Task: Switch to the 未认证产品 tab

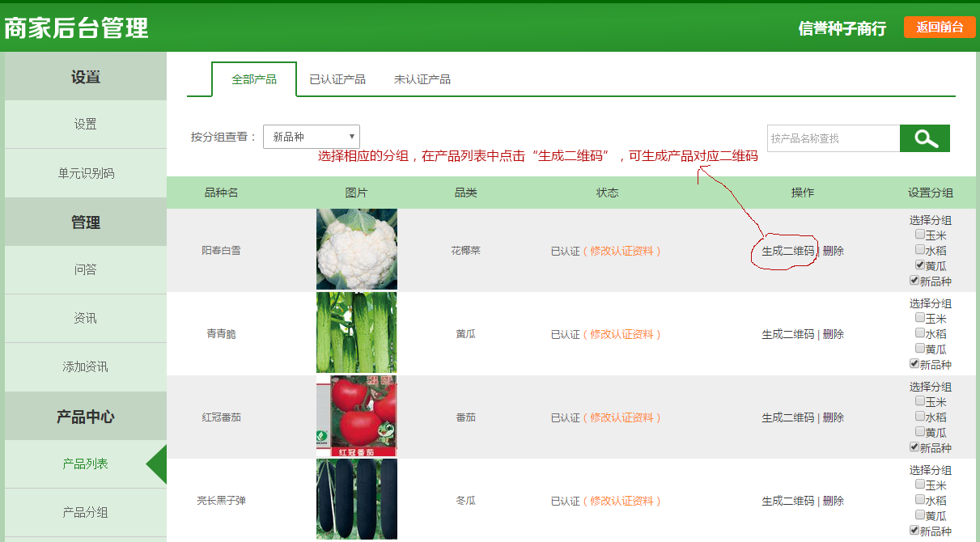Action: coord(422,79)
